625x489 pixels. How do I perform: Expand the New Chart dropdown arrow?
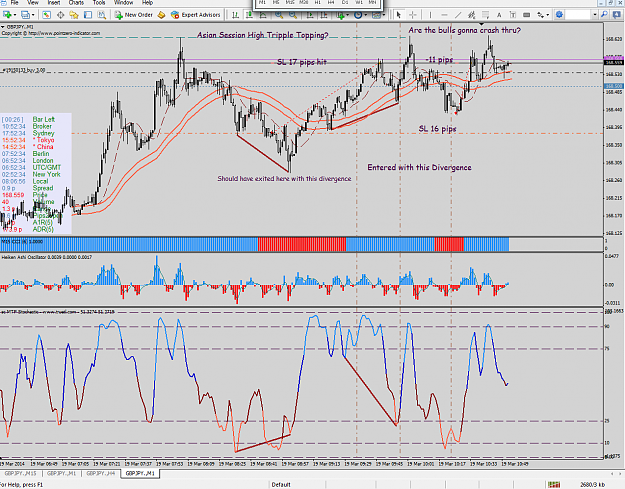coord(15,15)
